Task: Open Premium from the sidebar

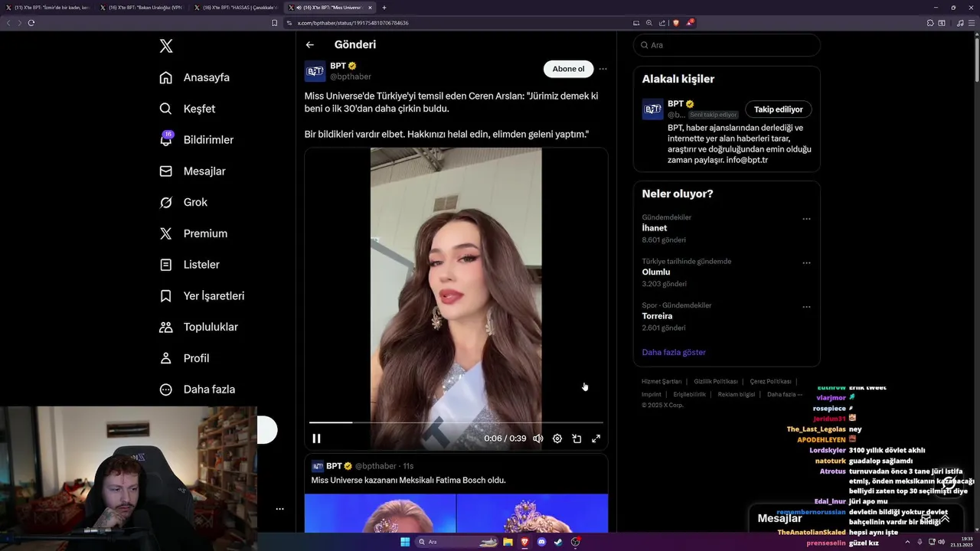Action: coord(193,233)
